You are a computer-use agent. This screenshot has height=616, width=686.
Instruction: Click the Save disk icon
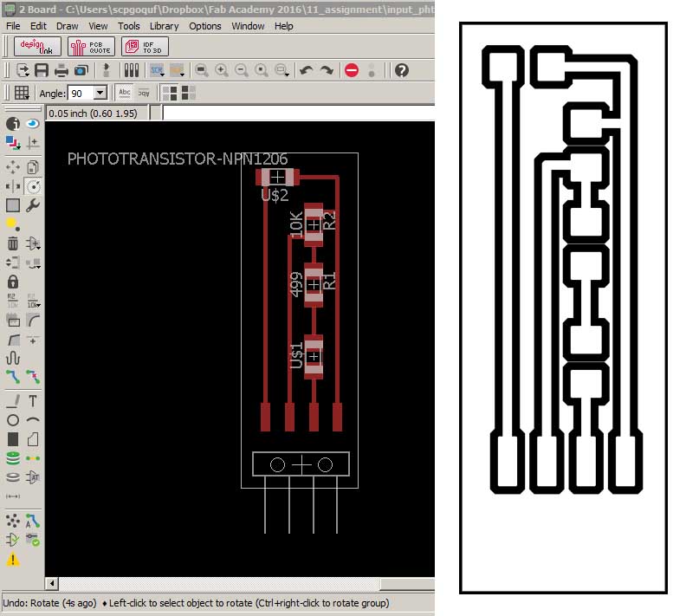tap(42, 70)
